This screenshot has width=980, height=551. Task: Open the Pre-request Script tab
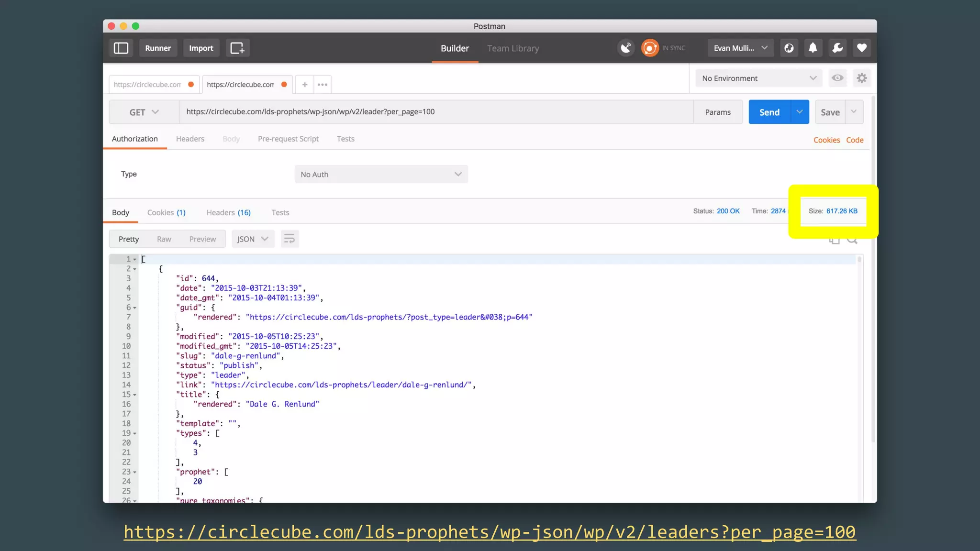[x=288, y=139]
